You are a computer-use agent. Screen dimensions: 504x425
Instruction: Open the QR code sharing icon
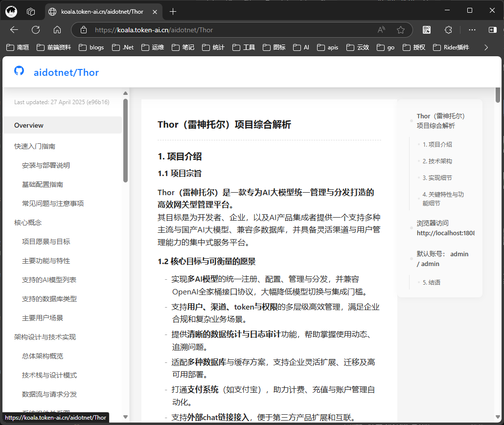[x=426, y=29]
